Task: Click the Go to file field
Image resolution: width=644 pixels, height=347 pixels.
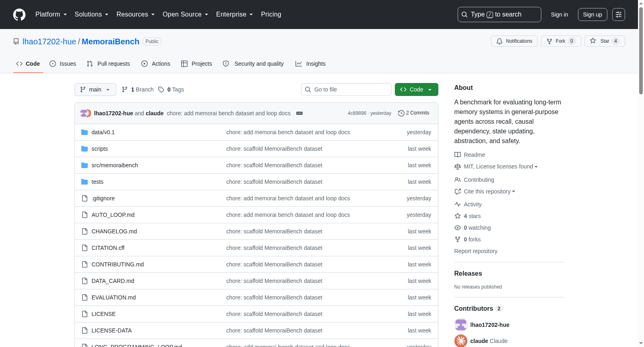Action: tap(346, 89)
